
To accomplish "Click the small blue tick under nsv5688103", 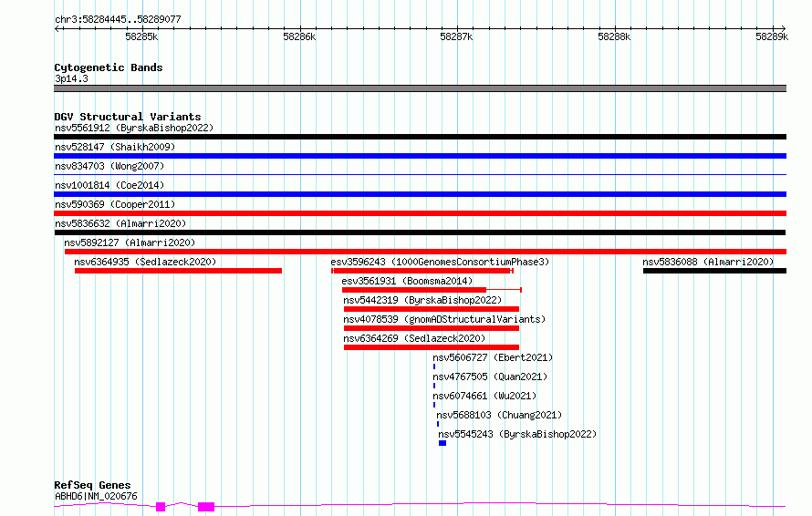I will 438,424.
